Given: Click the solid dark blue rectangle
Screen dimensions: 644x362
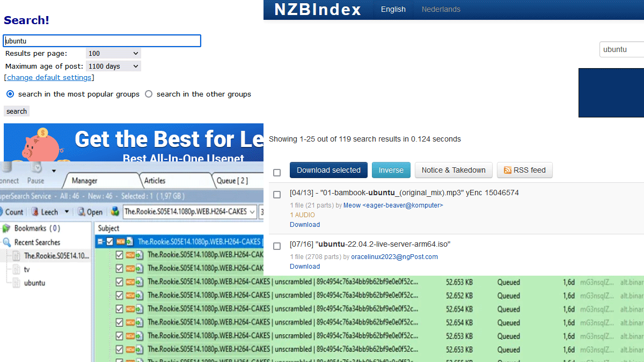Looking at the screenshot, I should (x=611, y=93).
